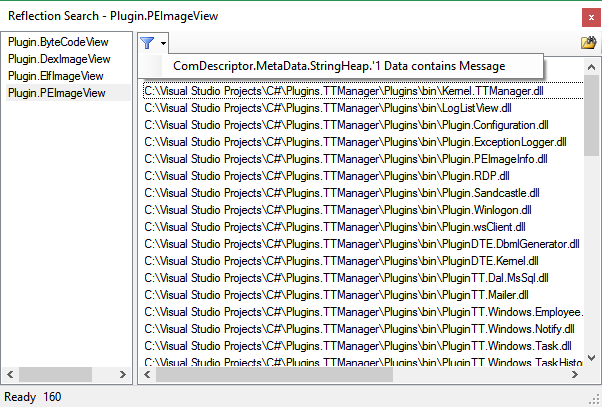Image resolution: width=602 pixels, height=407 pixels.
Task: Select the PluginTT.Windows.Task.dll result row
Action: coord(363,346)
